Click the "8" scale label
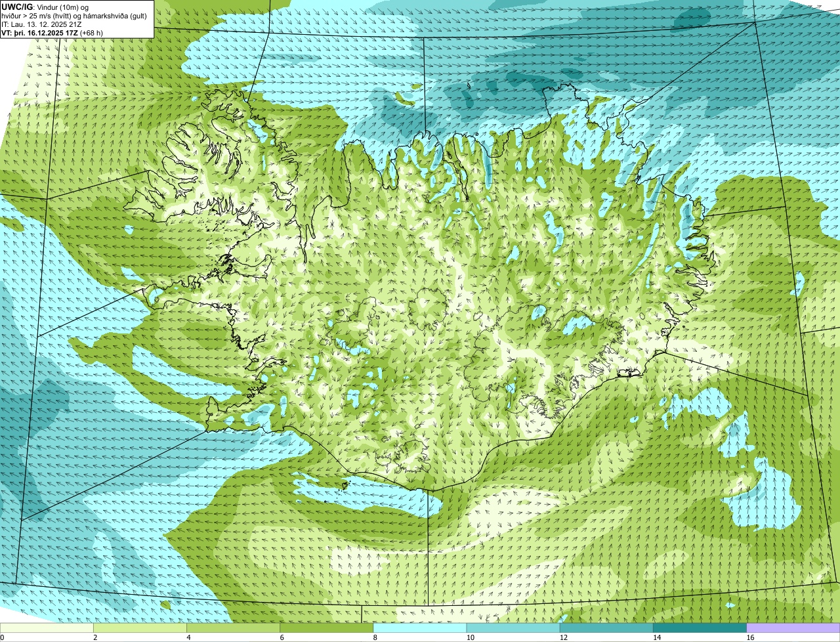Viewport: 840px width, 642px height. point(375,637)
